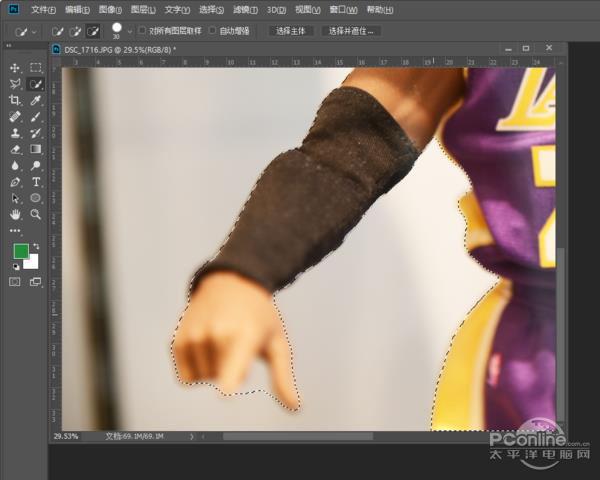The height and width of the screenshot is (480, 600).
Task: Open the brush size picker dropdown
Action: coord(129,32)
